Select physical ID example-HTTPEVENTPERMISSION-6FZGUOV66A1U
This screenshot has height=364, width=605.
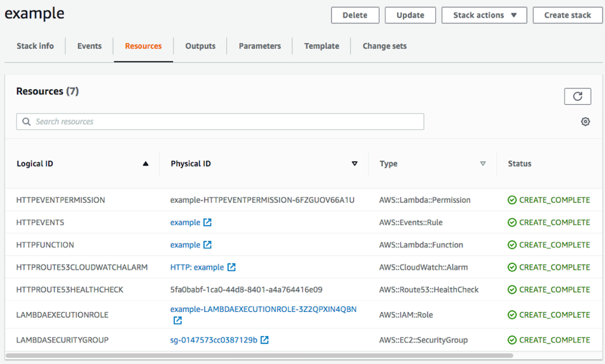(263, 200)
